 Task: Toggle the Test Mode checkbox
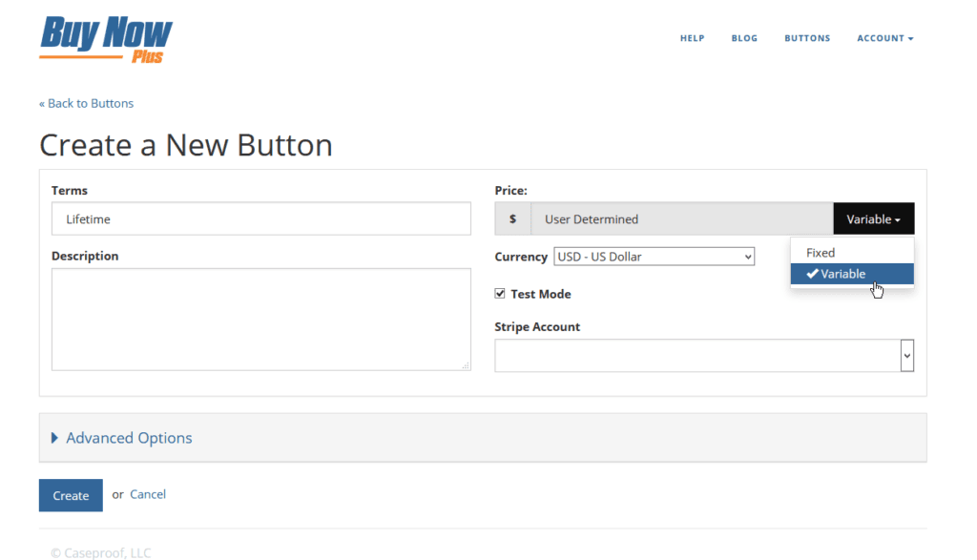(x=500, y=294)
